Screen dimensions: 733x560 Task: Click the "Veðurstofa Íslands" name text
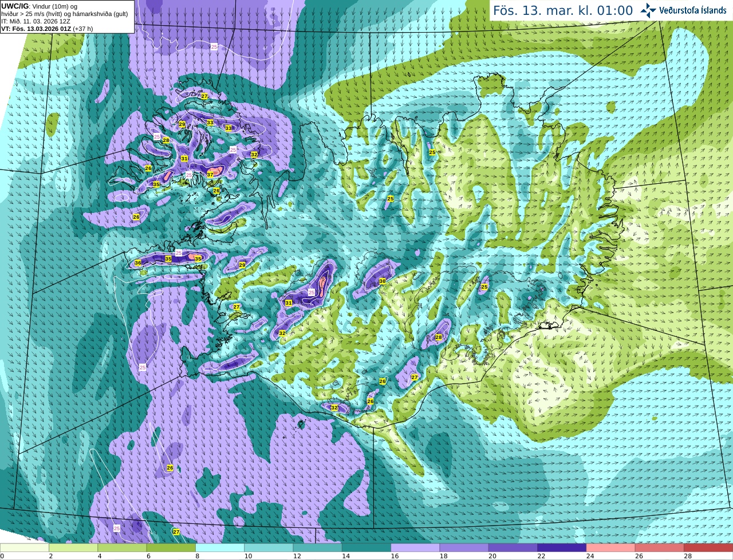693,10
